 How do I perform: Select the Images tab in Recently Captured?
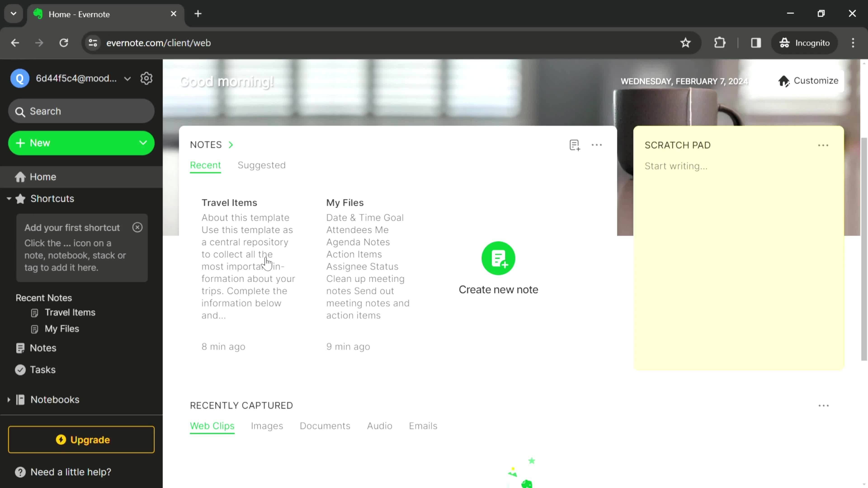tap(267, 425)
